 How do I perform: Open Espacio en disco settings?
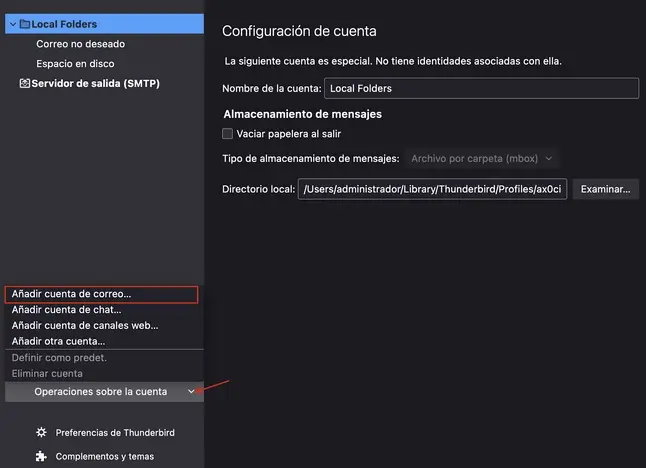coord(75,63)
